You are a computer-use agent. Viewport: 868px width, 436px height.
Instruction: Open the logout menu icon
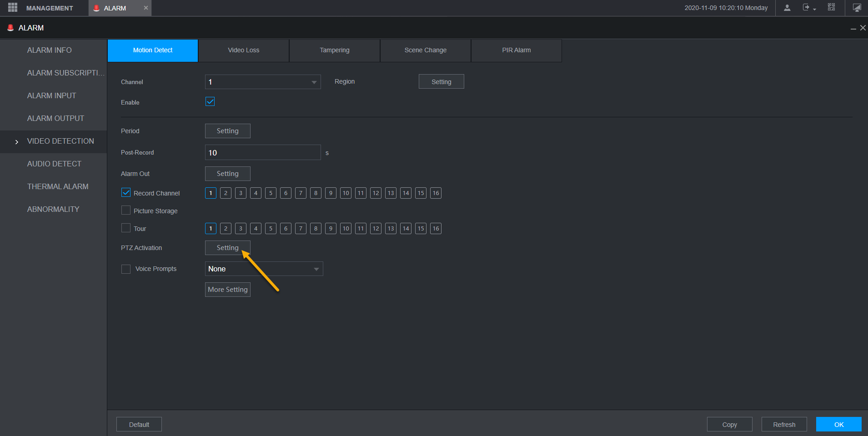808,8
